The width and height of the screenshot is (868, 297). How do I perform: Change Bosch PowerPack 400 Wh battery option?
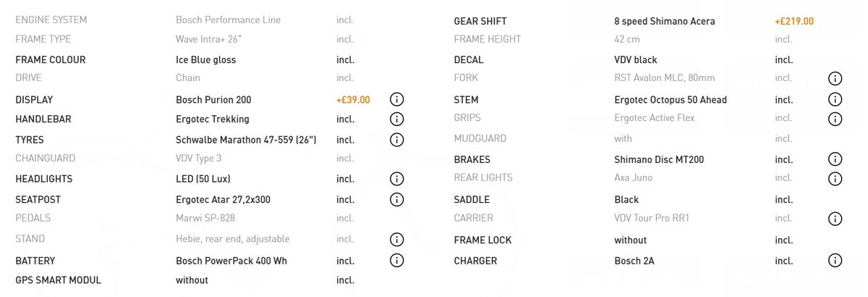[231, 261]
